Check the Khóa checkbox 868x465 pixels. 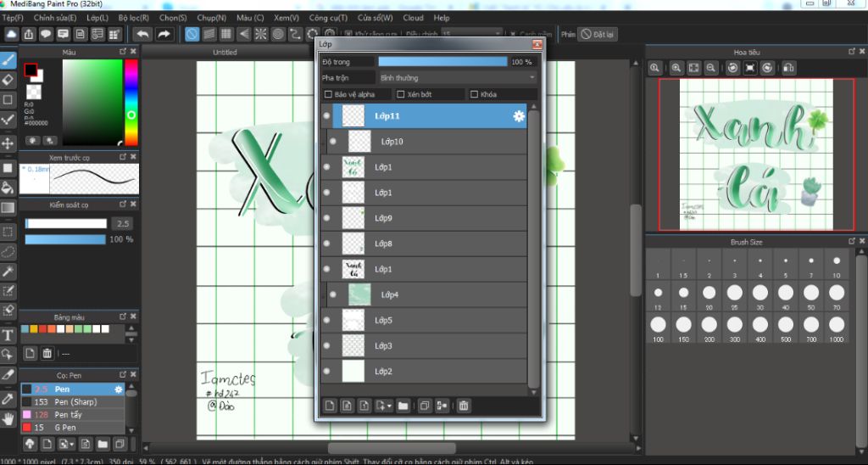(474, 94)
